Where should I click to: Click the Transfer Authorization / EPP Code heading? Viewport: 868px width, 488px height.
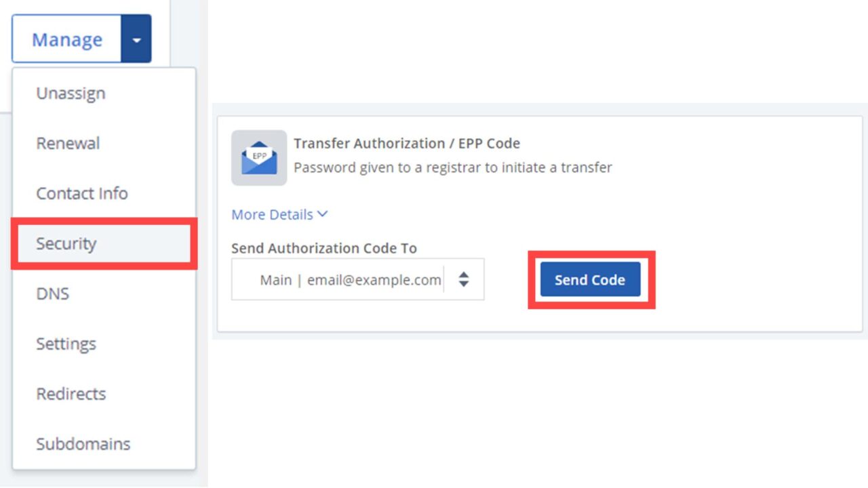tap(407, 143)
